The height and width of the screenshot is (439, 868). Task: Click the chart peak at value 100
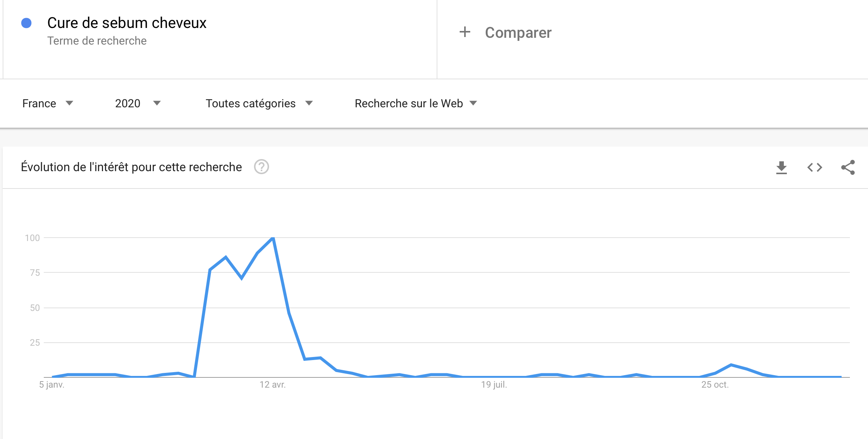point(273,238)
